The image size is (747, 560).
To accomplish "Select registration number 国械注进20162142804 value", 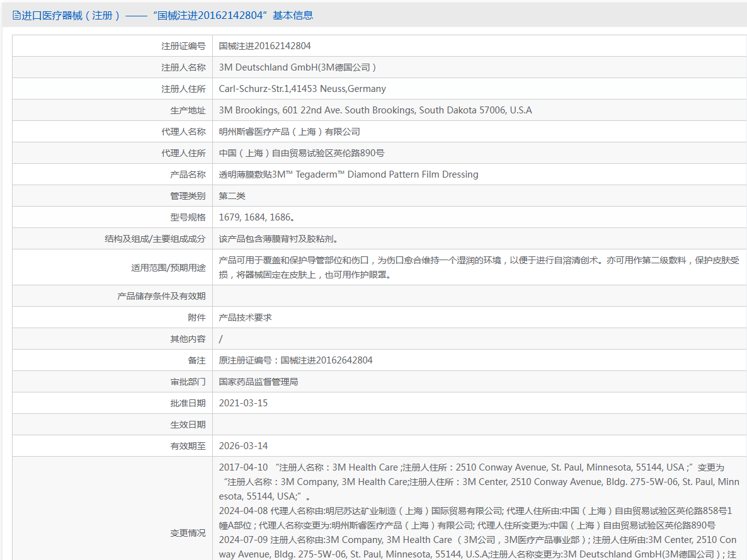I will 265,46.
